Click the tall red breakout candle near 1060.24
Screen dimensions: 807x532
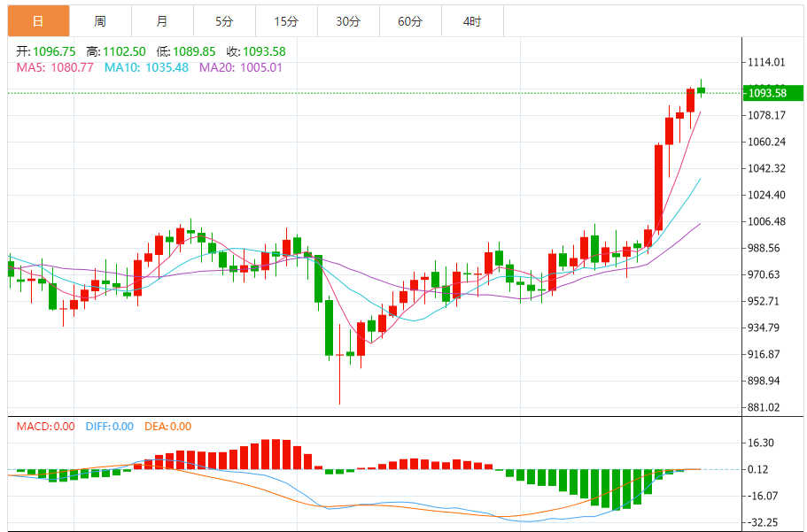click(x=659, y=188)
